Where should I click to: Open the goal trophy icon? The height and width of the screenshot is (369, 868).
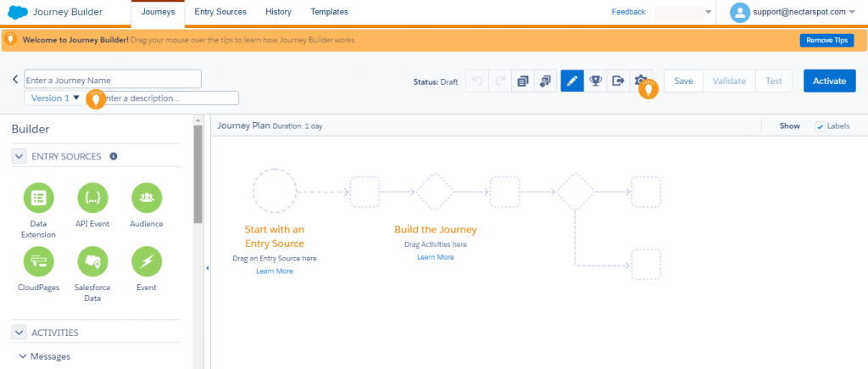(595, 81)
